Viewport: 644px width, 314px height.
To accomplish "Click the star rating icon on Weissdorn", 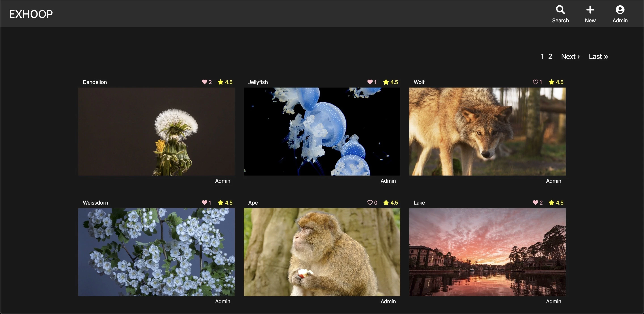I will pyautogui.click(x=220, y=202).
